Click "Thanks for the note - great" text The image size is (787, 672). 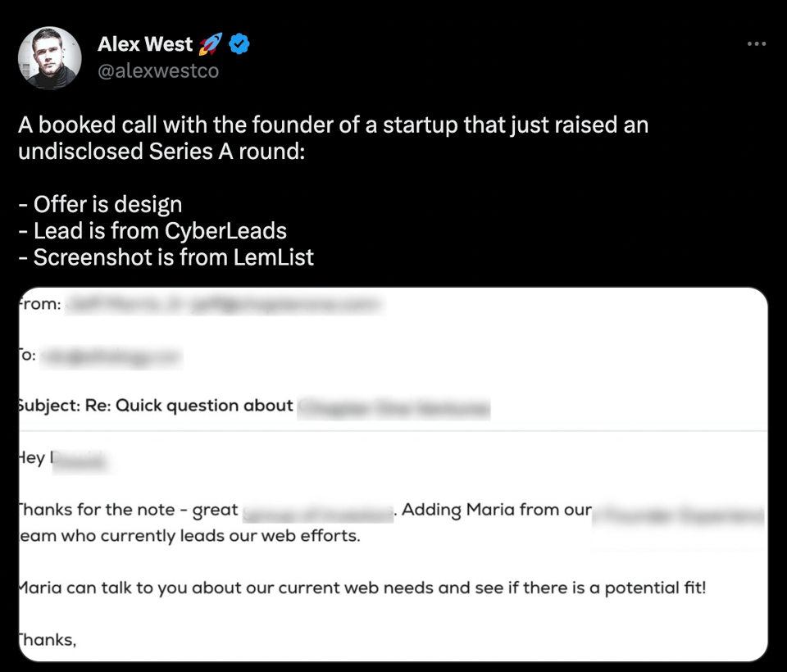click(x=129, y=510)
